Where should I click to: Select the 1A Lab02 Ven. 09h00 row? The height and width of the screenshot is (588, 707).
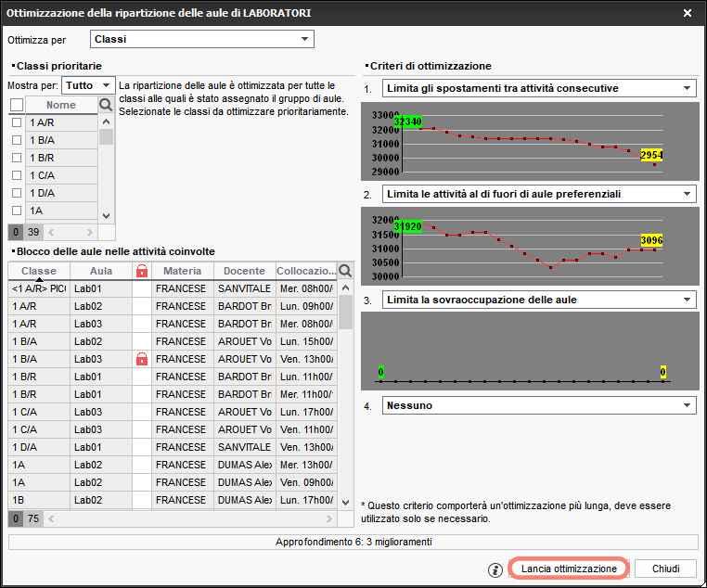(173, 482)
